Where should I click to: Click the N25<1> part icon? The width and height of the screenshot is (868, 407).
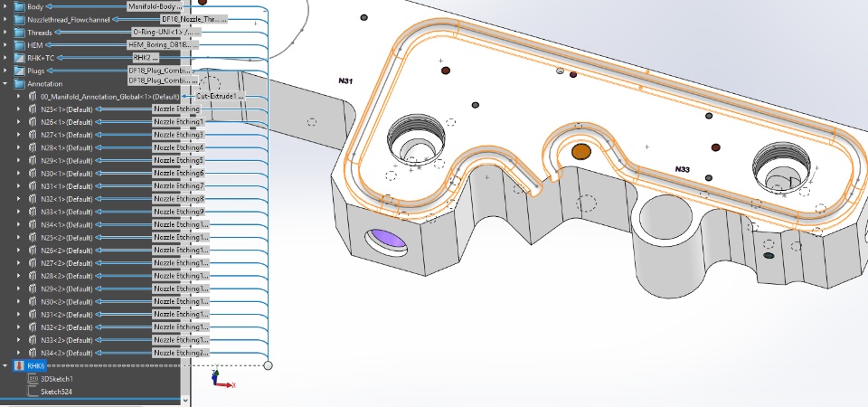[x=33, y=109]
